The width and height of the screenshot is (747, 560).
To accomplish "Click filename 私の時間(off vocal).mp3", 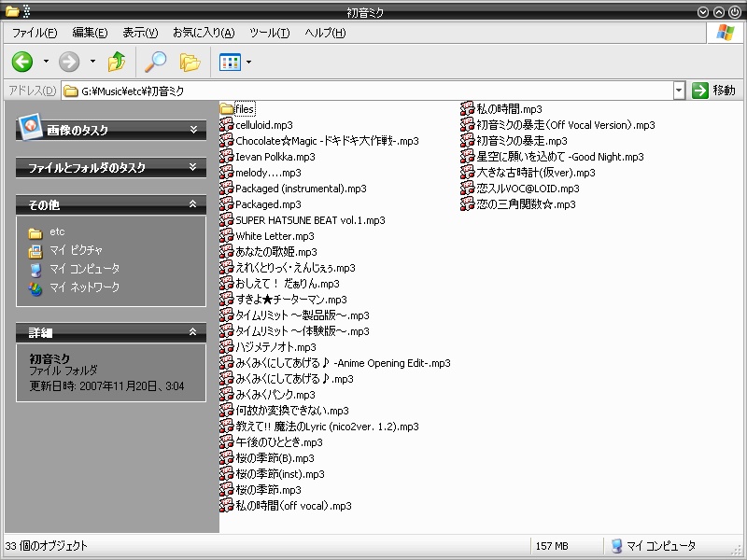I will (293, 506).
